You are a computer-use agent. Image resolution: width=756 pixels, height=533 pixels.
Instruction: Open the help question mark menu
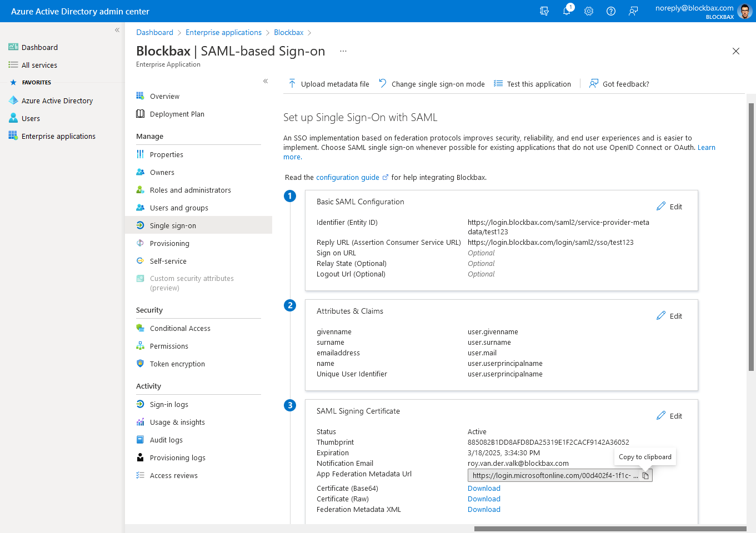coord(611,11)
